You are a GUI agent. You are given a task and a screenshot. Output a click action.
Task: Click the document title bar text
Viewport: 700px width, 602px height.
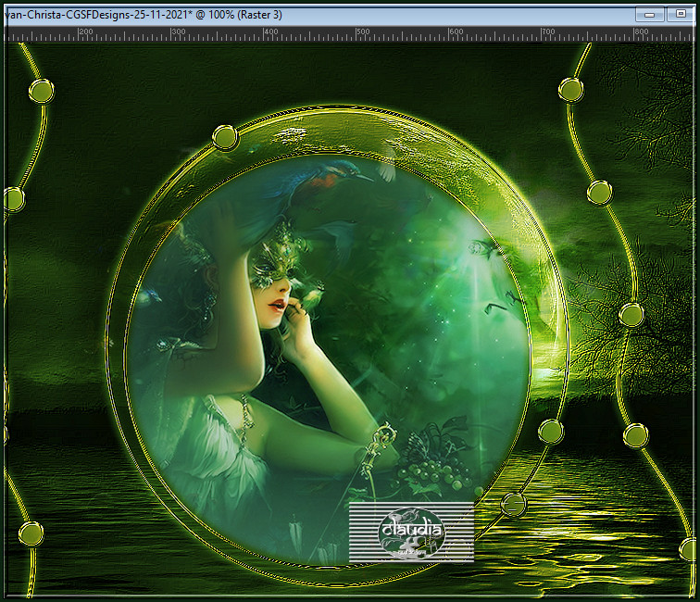coord(144,15)
